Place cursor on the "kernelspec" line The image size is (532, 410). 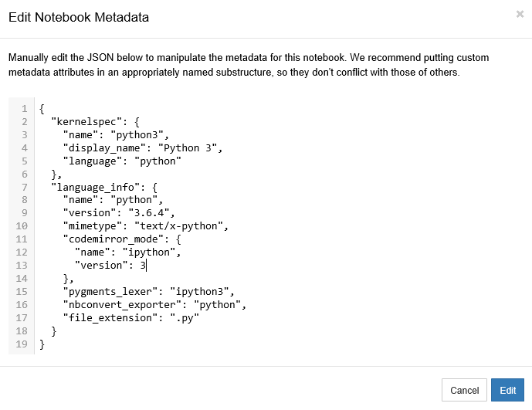tap(94, 121)
